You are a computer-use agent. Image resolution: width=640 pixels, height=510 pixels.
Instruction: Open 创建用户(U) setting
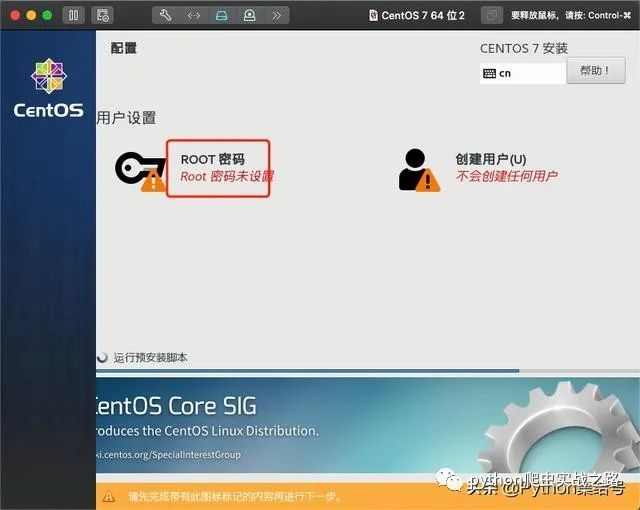(491, 159)
